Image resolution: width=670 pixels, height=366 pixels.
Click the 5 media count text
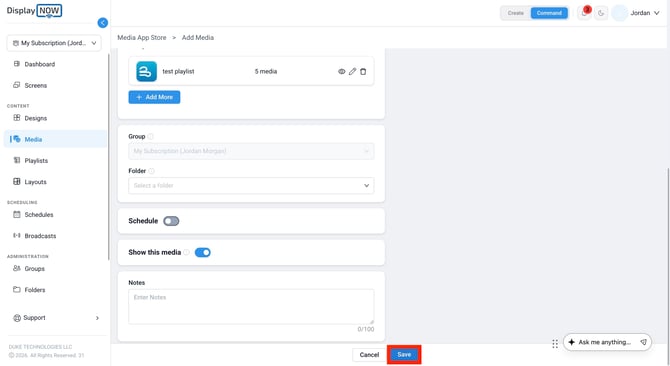pyautogui.click(x=266, y=71)
